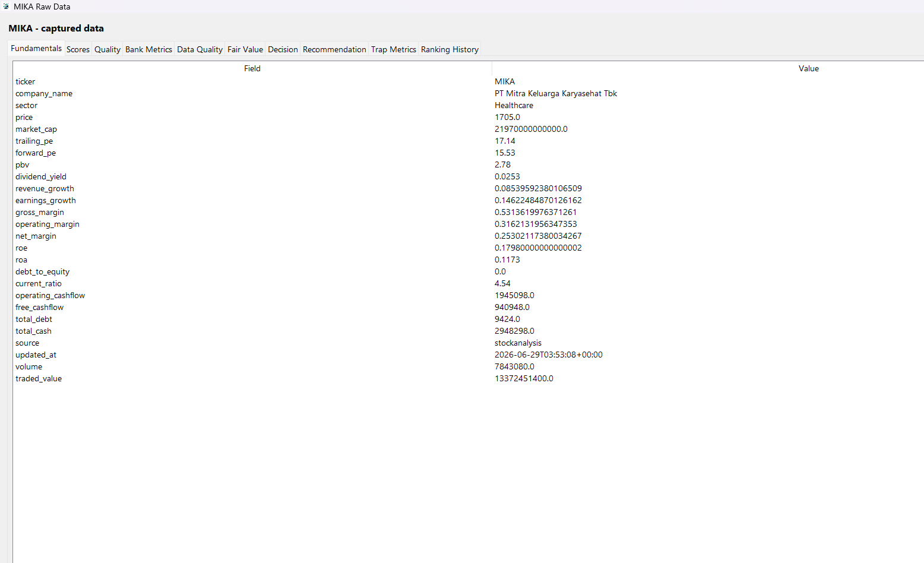Show the Ranking History tab

(x=450, y=49)
